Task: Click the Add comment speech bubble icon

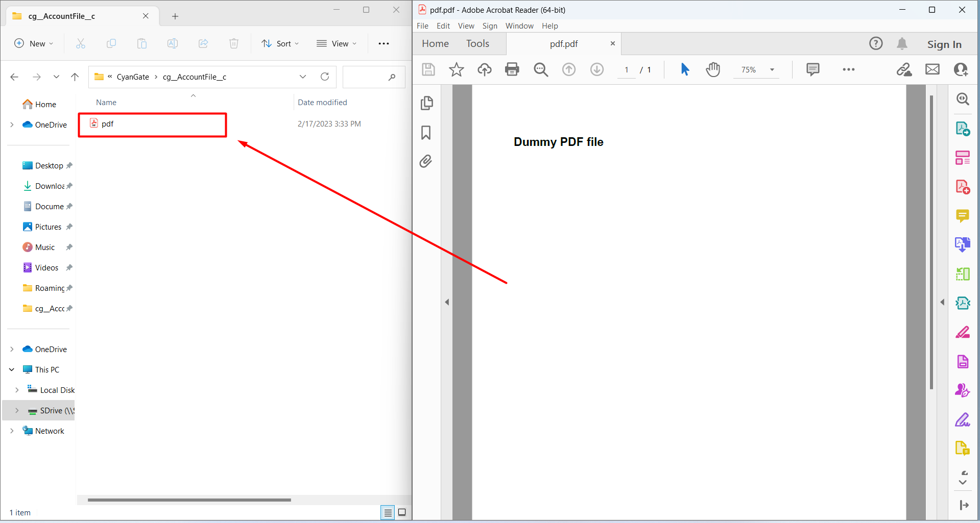Action: click(x=812, y=69)
